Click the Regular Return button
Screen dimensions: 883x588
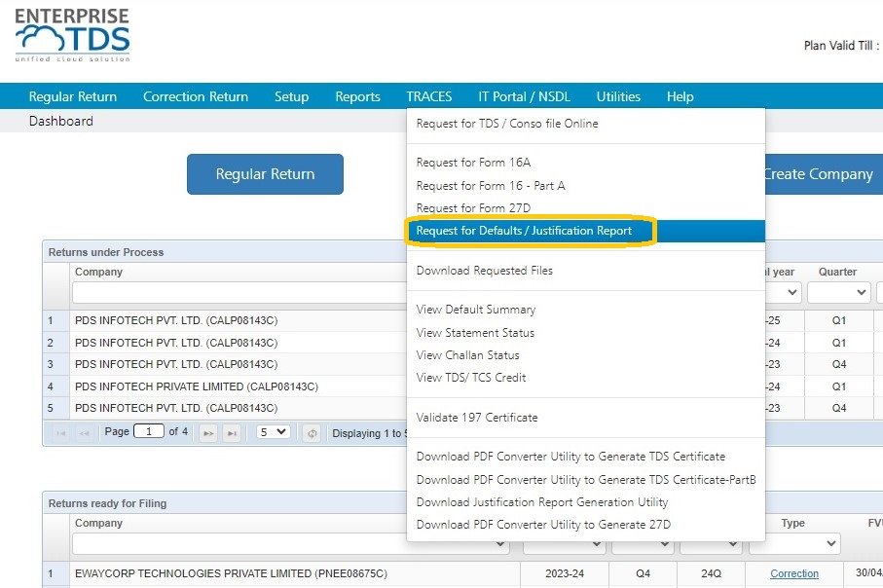pos(265,174)
